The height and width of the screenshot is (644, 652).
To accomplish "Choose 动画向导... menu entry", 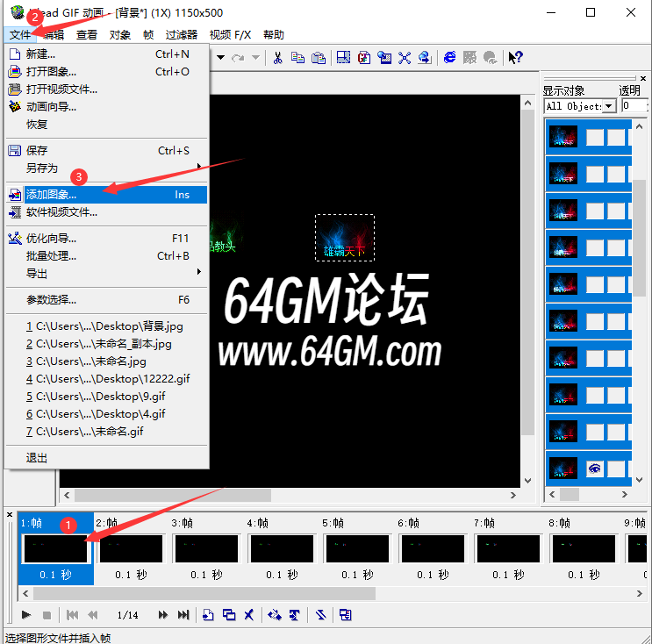I will click(x=106, y=107).
